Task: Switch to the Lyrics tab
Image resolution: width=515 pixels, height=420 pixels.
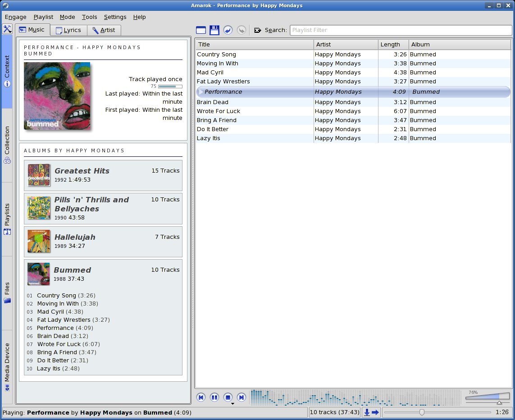Action: pos(68,30)
